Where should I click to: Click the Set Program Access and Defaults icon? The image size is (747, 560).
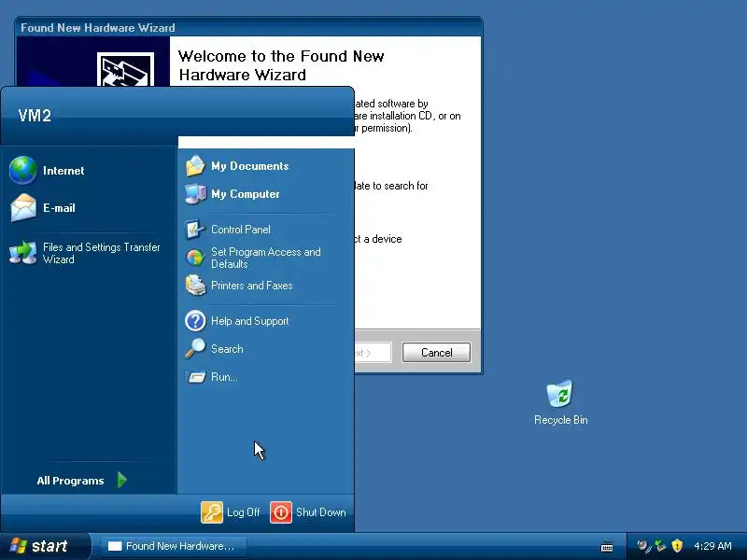pos(195,258)
